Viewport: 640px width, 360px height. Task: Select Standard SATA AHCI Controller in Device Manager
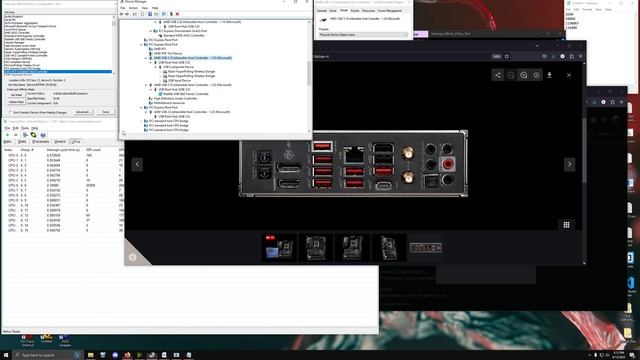pos(184,36)
